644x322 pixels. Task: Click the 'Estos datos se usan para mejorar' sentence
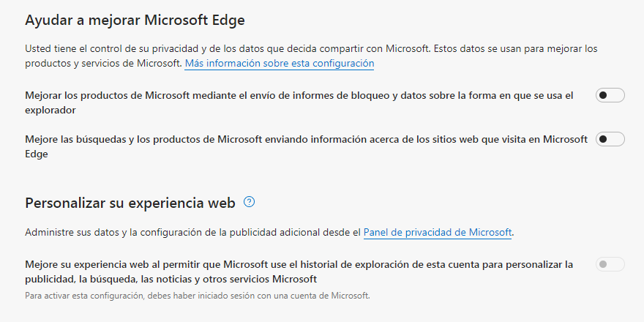pyautogui.click(x=311, y=56)
